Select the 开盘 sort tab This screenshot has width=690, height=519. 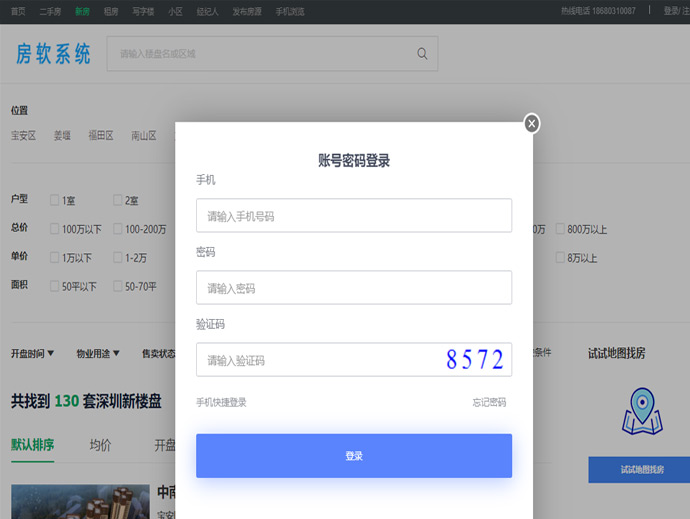click(x=165, y=445)
